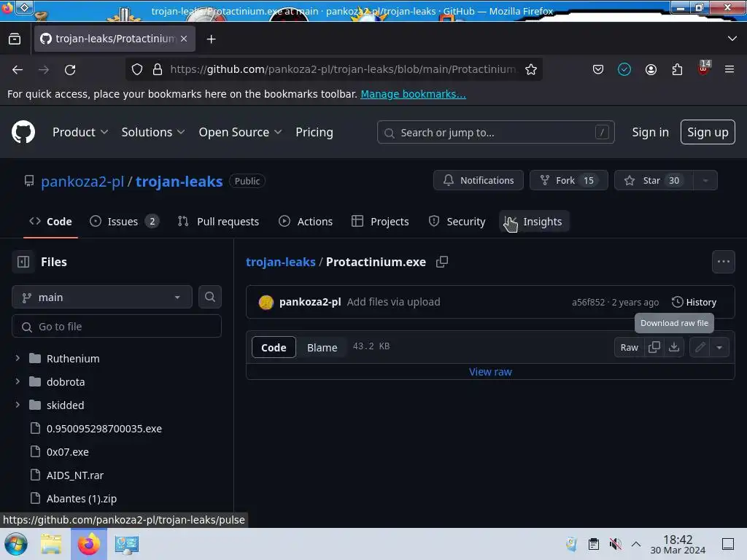Copy the file path next to Protactinium.exe
The image size is (747, 560).
point(441,262)
